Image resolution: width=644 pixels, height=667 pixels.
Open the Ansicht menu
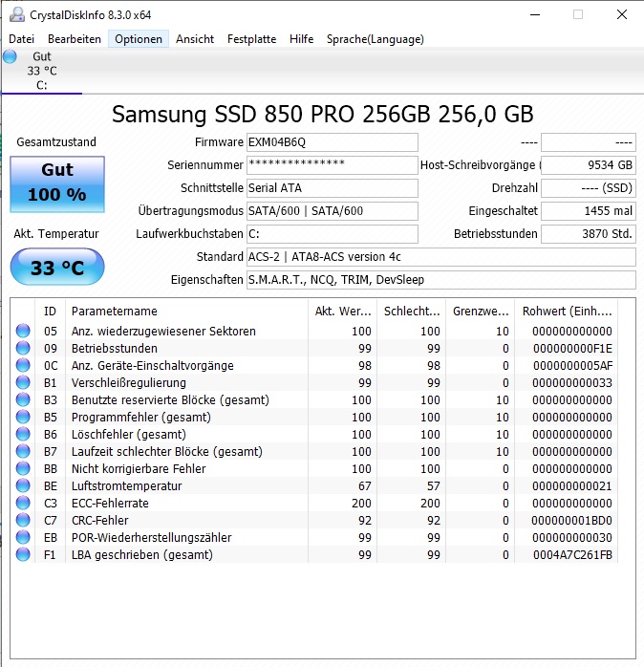[x=195, y=39]
